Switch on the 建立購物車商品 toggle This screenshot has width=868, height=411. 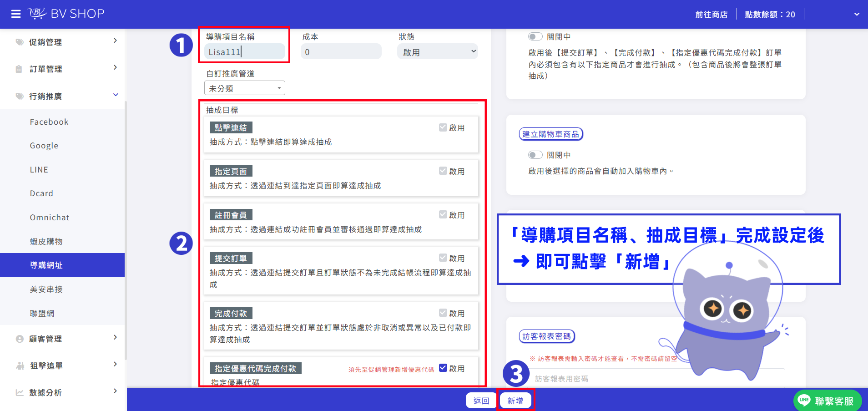[x=535, y=155]
